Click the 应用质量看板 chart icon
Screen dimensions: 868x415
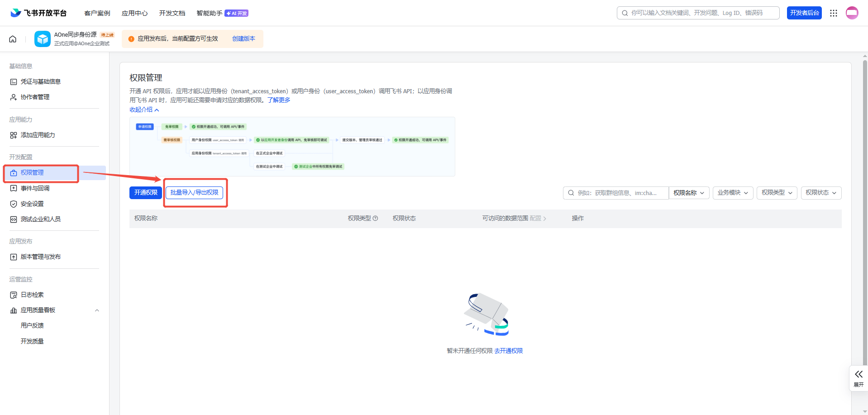coord(14,310)
